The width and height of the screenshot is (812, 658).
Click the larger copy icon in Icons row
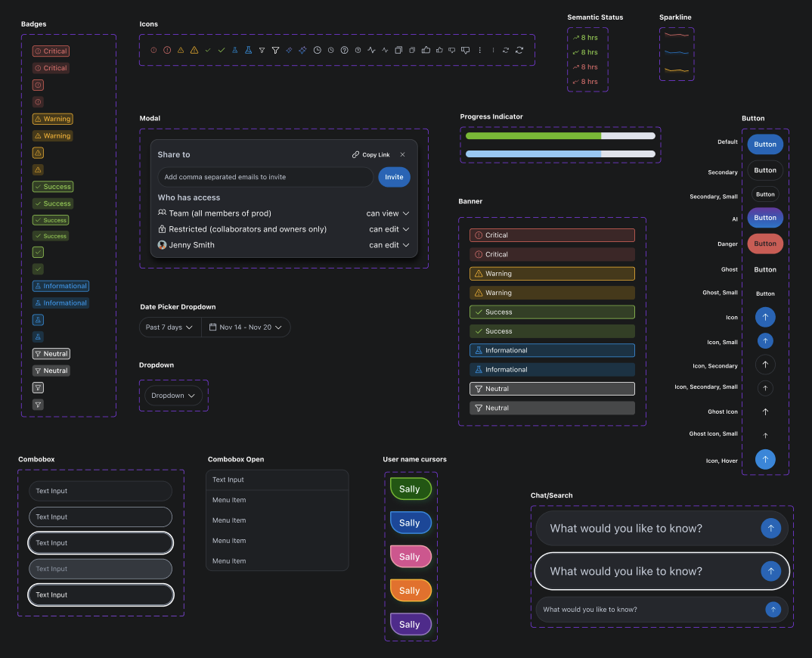point(398,50)
